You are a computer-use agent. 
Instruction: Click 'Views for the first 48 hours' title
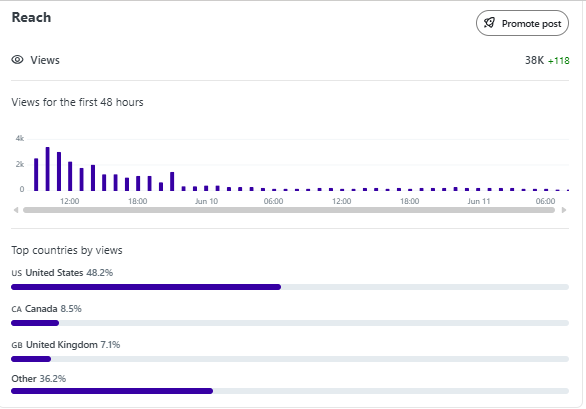pos(77,102)
